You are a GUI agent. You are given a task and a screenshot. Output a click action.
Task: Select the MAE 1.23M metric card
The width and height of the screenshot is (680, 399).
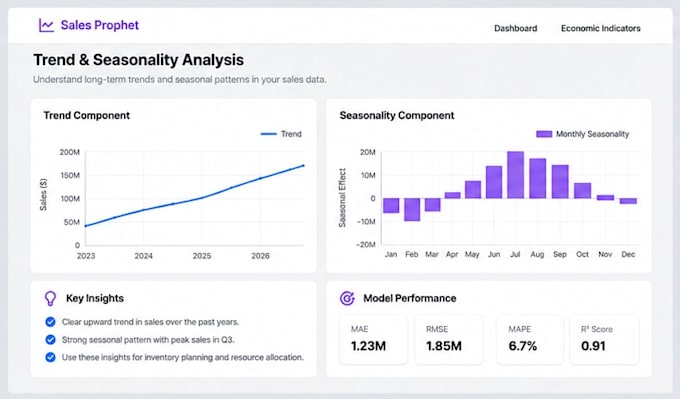point(373,340)
